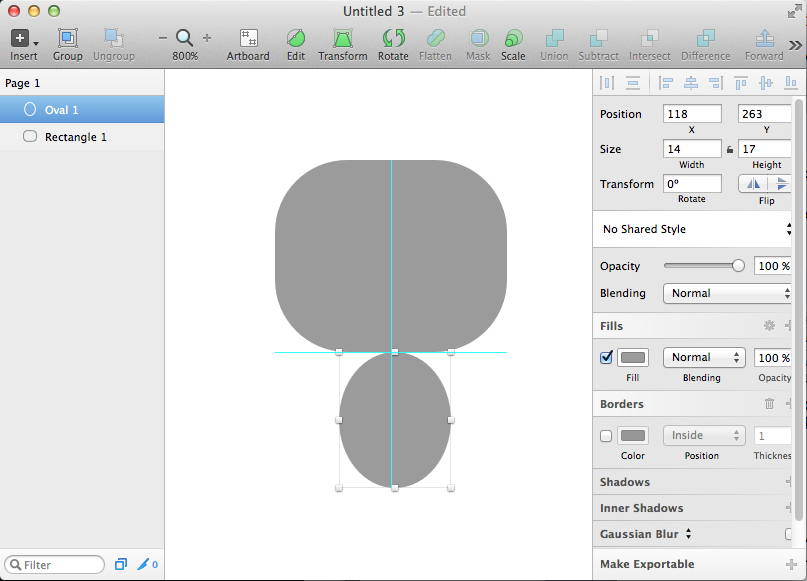Toggle the fill checkbox in Fills
Viewport: 807px width, 581px height.
pyautogui.click(x=606, y=357)
